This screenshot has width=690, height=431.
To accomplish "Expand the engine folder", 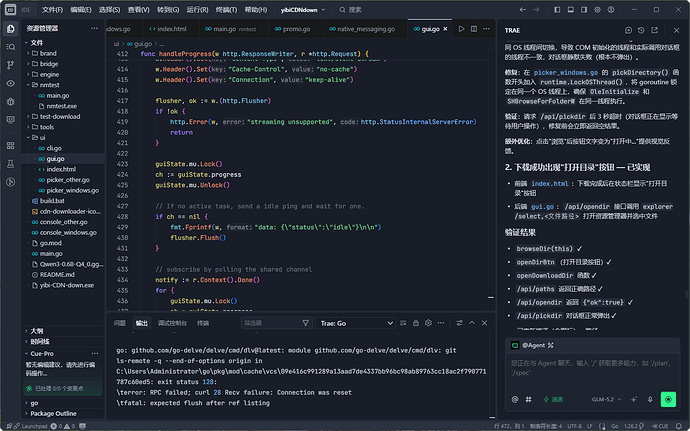I will (x=63, y=74).
